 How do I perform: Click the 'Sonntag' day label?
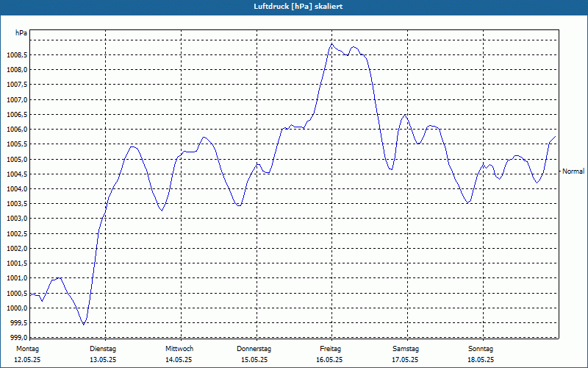pyautogui.click(x=481, y=349)
